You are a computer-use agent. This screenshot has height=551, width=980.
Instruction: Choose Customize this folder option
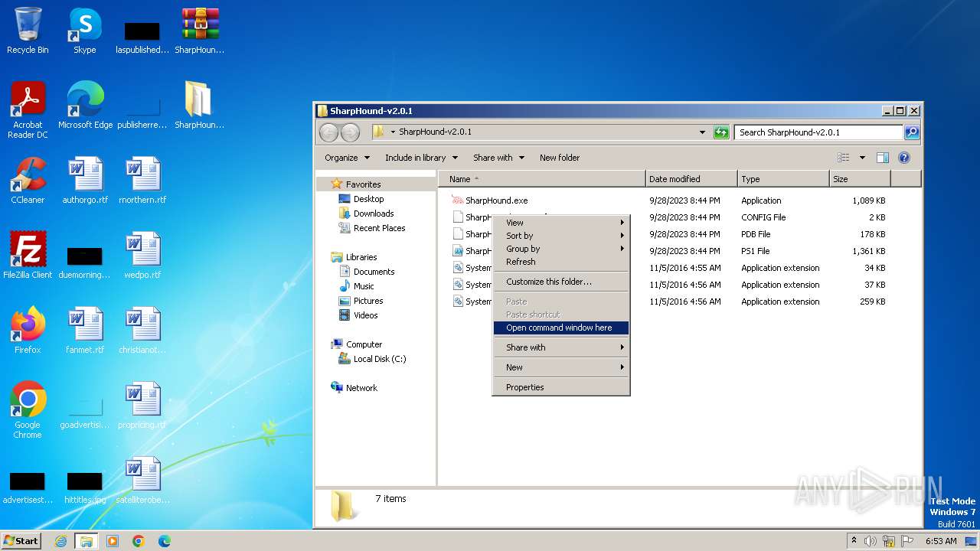560,282
